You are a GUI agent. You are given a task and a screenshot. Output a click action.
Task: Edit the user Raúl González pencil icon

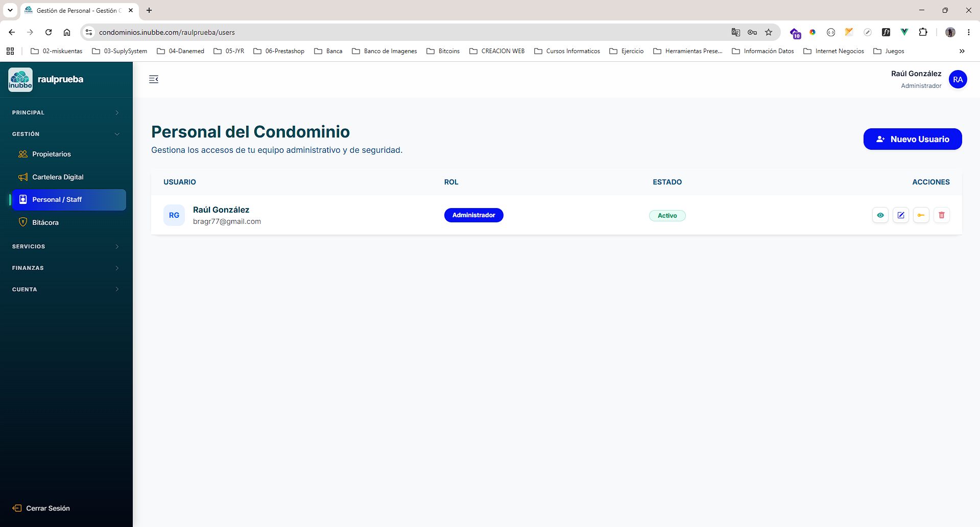pos(901,215)
